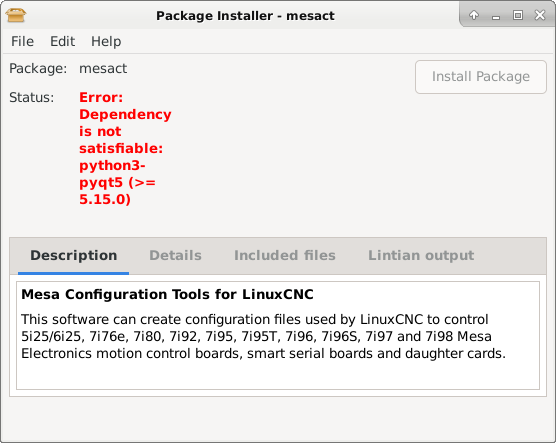
Task: Click the up-arrow window button in title bar
Action: pos(474,15)
